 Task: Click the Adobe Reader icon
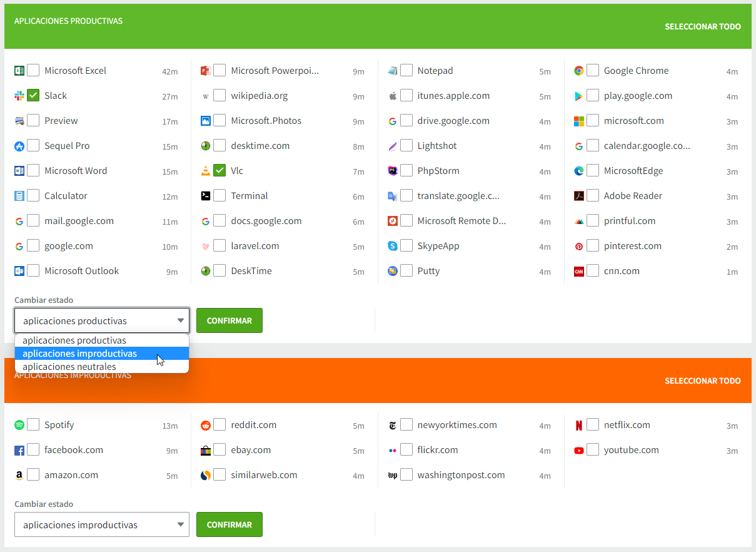tap(579, 196)
